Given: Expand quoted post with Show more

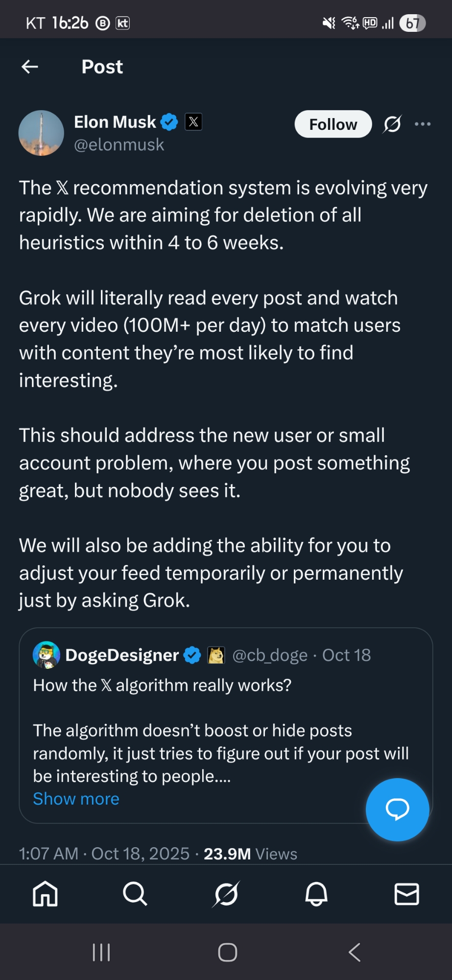Looking at the screenshot, I should (76, 799).
